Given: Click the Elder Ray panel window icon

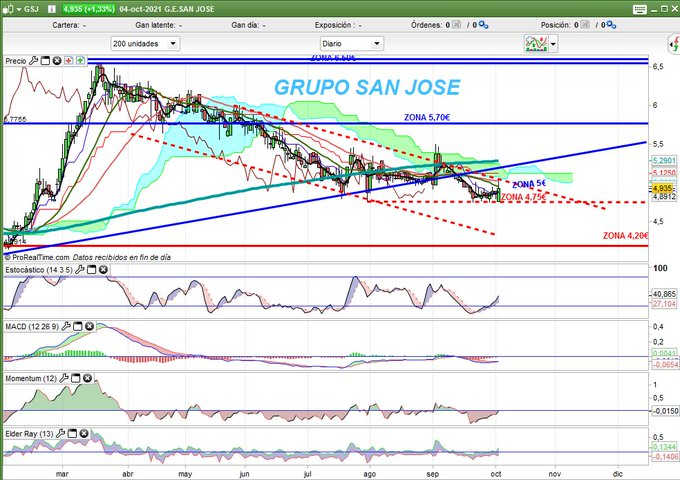Looking at the screenshot, I should tap(72, 433).
